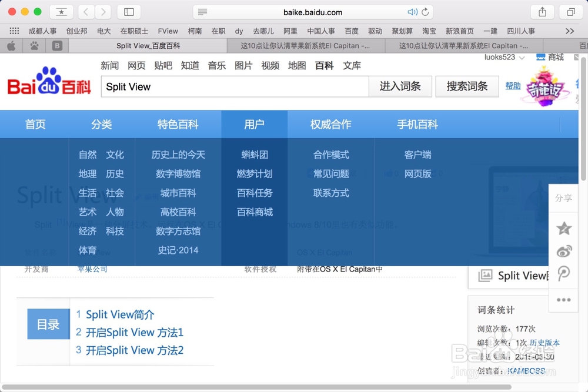588x392 pixels.
Task: Select the Qzone star share icon
Action: (564, 228)
